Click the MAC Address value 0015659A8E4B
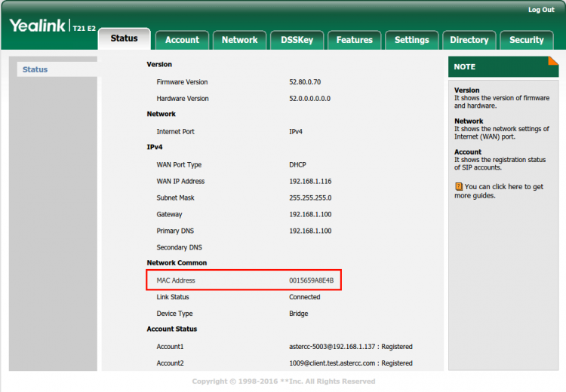 coord(311,280)
